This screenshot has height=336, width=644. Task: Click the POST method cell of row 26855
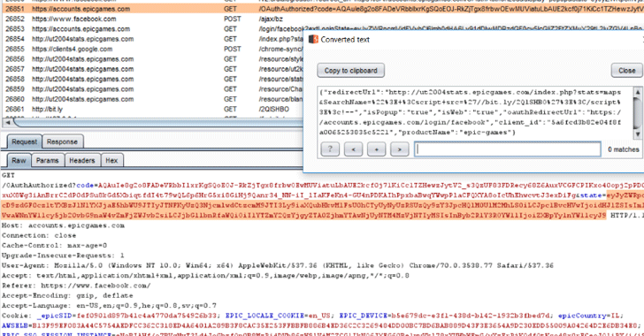[233, 49]
